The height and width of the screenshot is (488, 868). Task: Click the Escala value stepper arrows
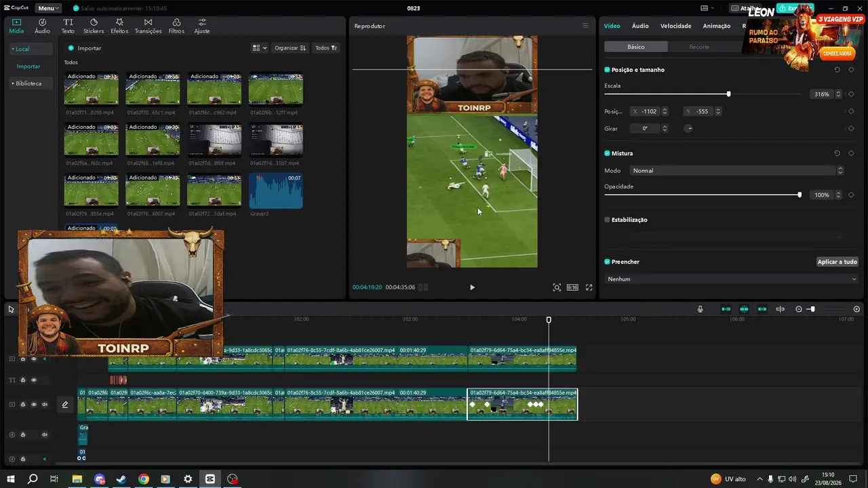point(838,94)
